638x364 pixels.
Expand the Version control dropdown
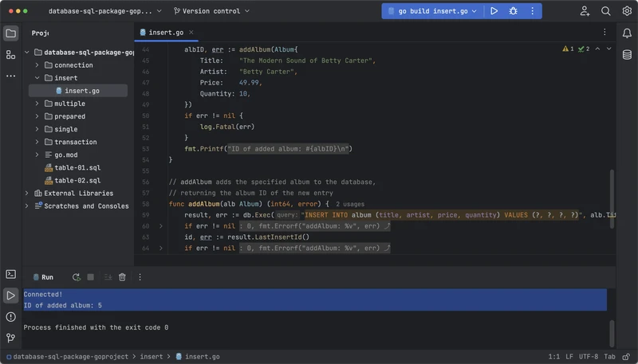point(211,11)
